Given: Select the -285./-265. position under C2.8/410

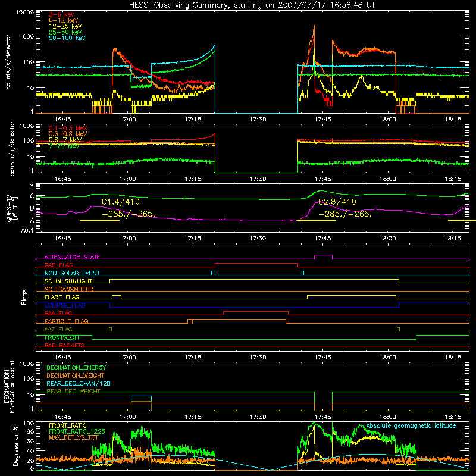Looking at the screenshot, I should pos(345,214).
